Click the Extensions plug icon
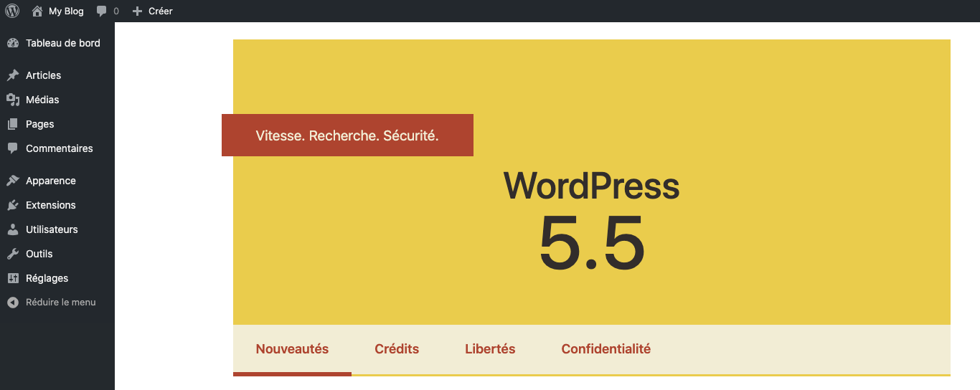This screenshot has width=980, height=390. click(x=13, y=205)
